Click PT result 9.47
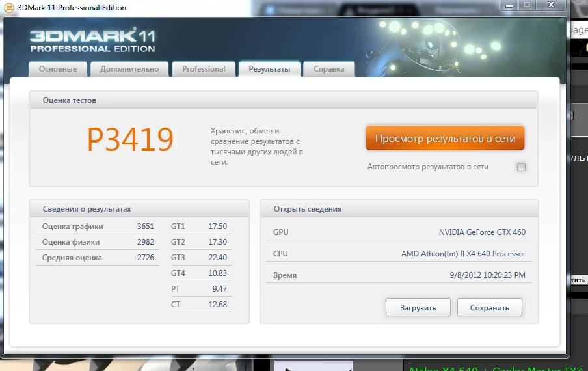 coord(219,289)
